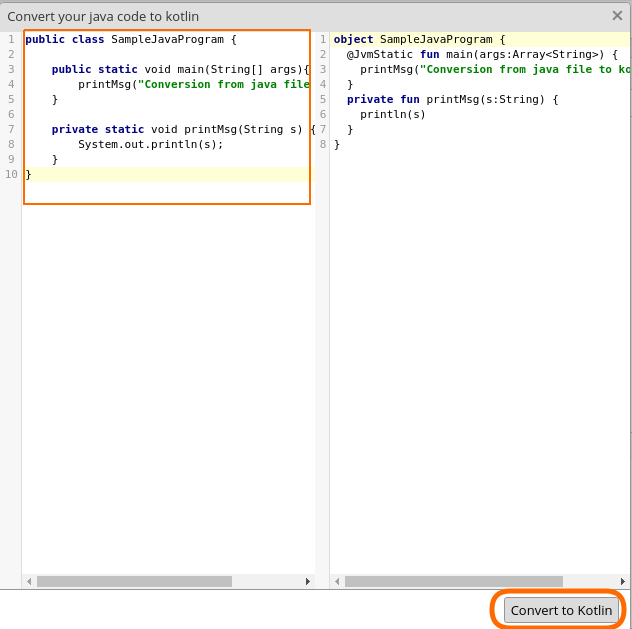Click the Convert to Kotlin button

[x=561, y=610]
